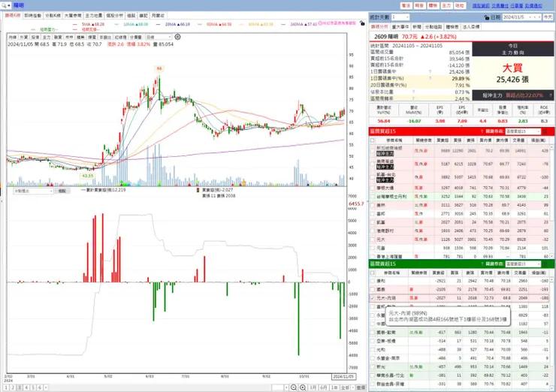Open the 新聞 tab

[417, 27]
